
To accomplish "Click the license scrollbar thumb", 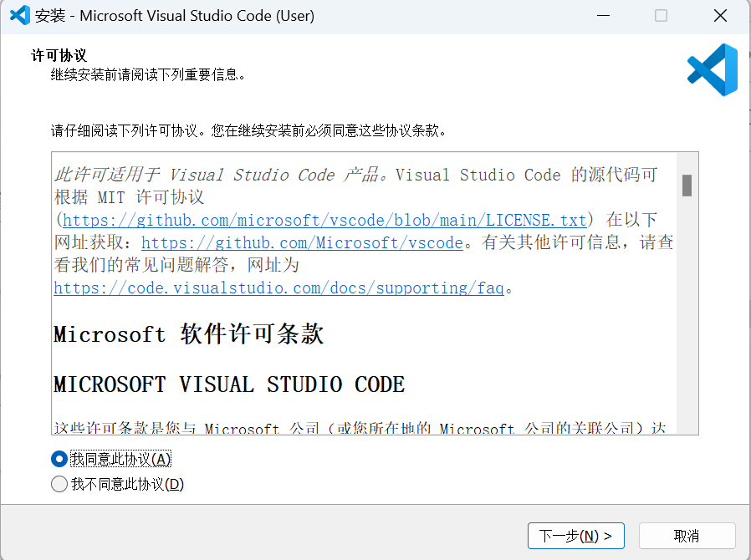I will [687, 186].
